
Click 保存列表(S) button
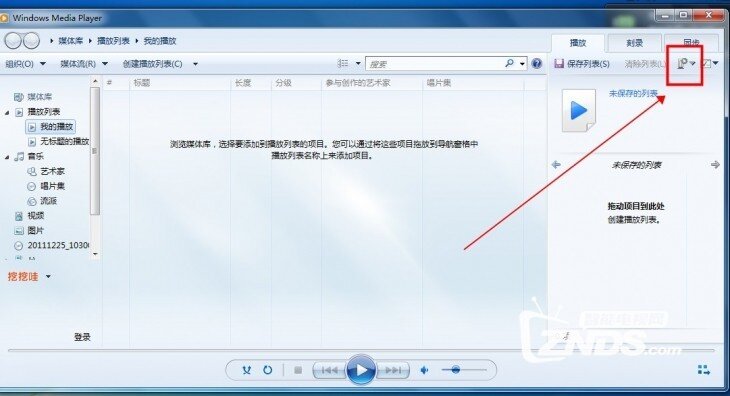pos(582,64)
